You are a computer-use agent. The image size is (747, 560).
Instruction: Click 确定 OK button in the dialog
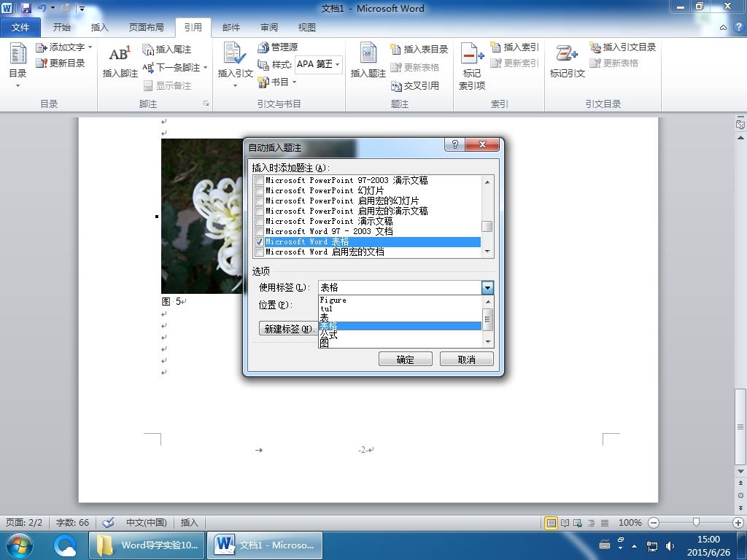[406, 359]
